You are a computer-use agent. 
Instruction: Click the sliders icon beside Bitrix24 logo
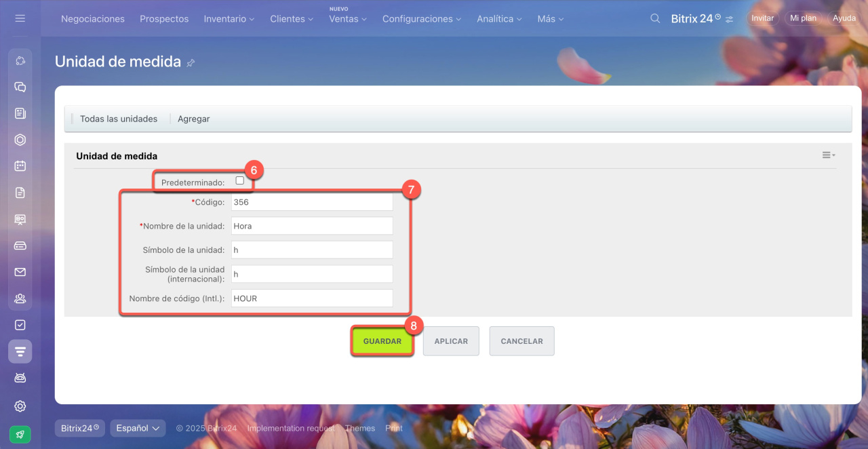click(x=729, y=20)
